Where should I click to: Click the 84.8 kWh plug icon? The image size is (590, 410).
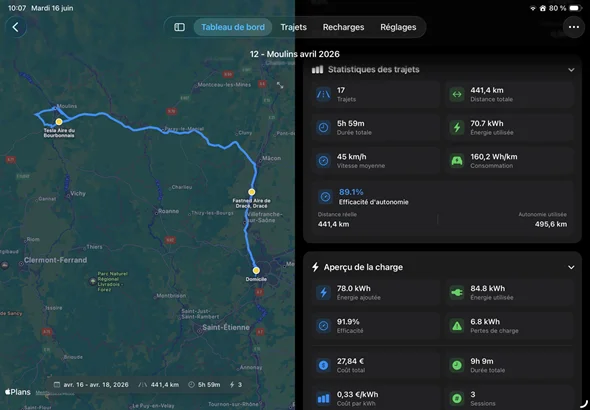pyautogui.click(x=457, y=293)
